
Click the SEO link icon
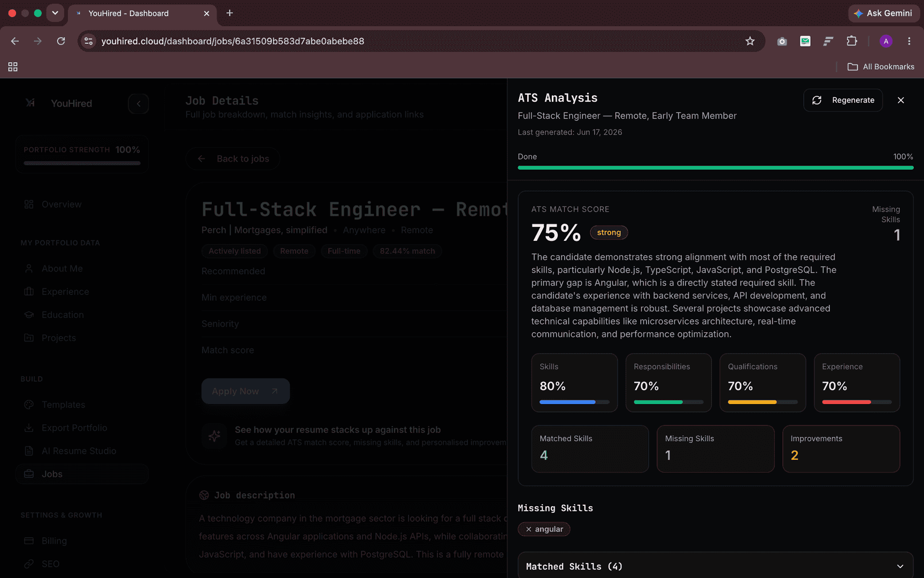click(29, 564)
